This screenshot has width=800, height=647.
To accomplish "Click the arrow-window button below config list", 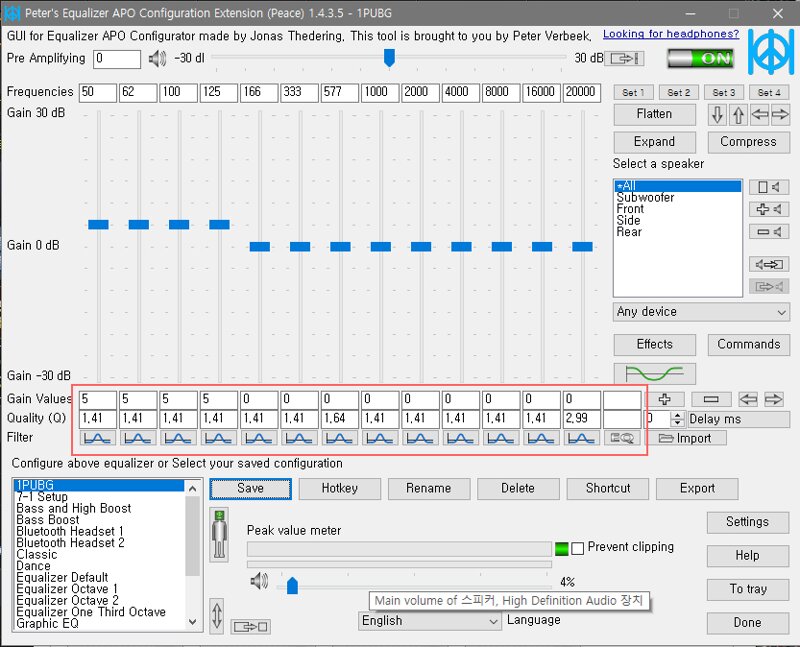I will tap(250, 627).
